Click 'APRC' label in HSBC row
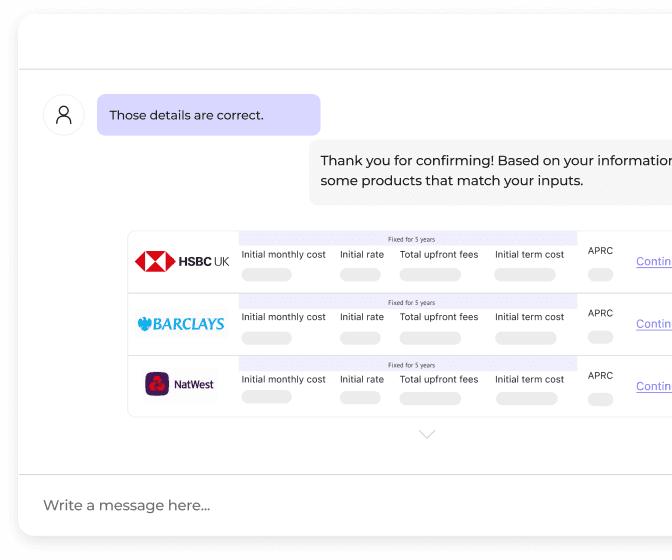Screen dimensions: 672x560 click(x=600, y=251)
